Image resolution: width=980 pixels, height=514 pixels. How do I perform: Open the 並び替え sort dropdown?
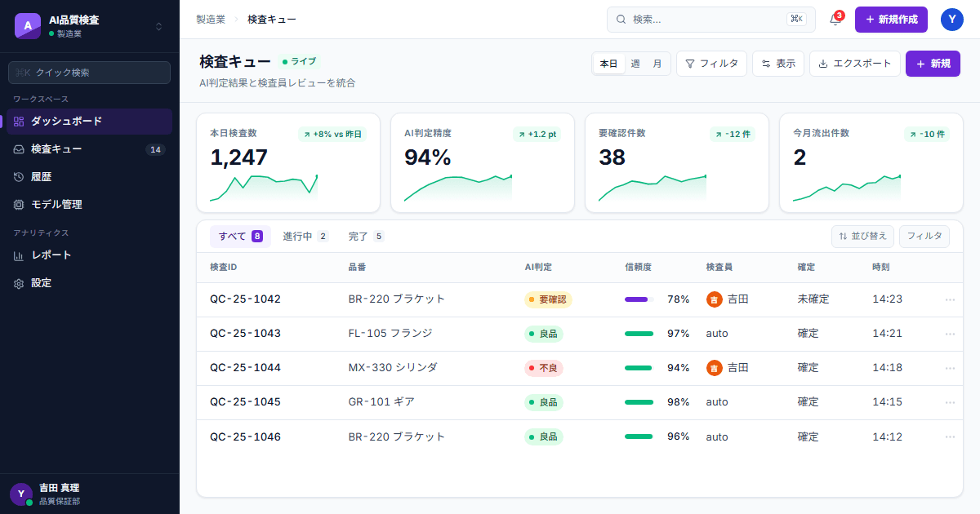point(862,236)
